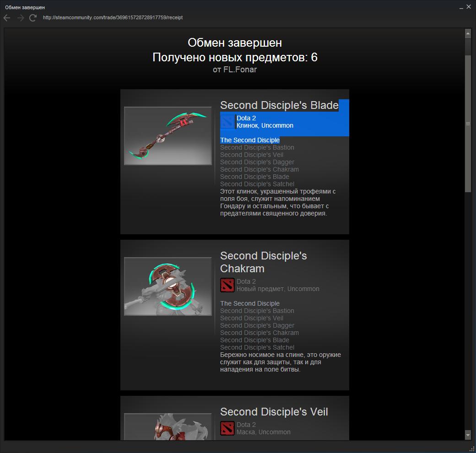Open Second Disciple's Blade item image
The width and height of the screenshot is (476, 453).
(168, 136)
